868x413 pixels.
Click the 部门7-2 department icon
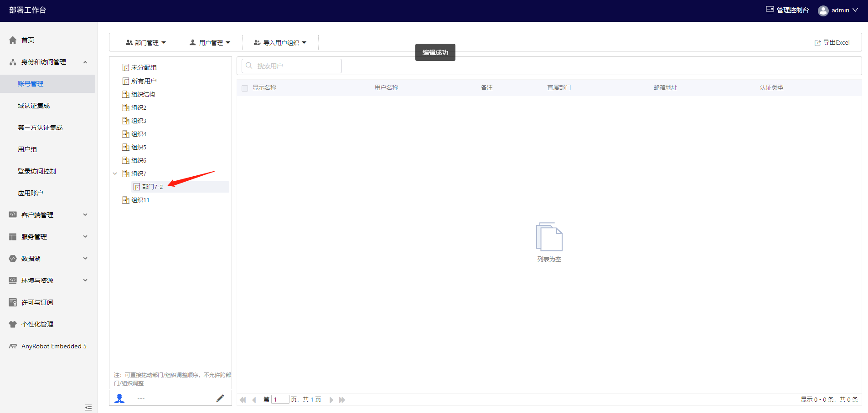137,187
